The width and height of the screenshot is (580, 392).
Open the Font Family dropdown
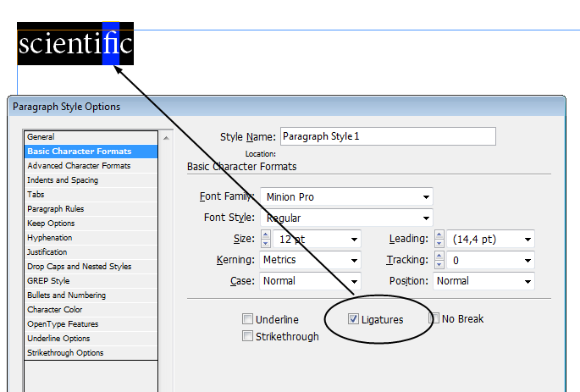346,196
